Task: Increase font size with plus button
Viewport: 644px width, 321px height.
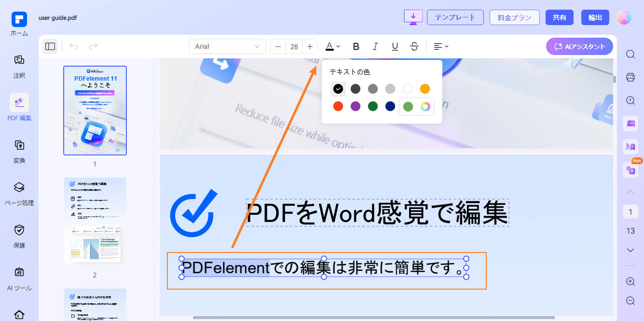Action: pyautogui.click(x=310, y=46)
